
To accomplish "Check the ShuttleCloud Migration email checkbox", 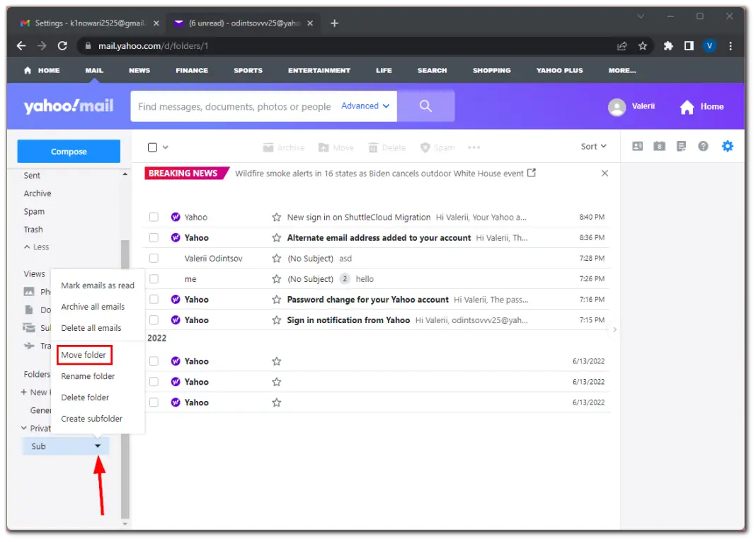I will (x=154, y=218).
